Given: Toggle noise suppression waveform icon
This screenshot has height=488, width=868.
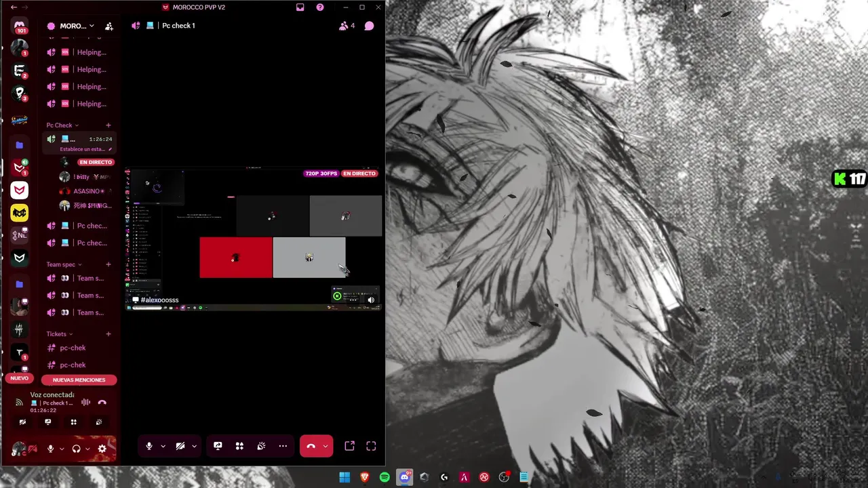Looking at the screenshot, I should point(85,403).
